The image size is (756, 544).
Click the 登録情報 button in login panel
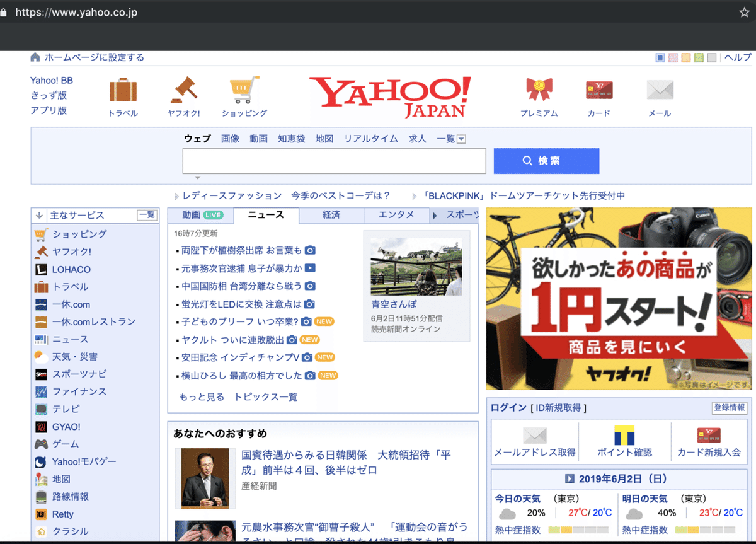click(730, 408)
